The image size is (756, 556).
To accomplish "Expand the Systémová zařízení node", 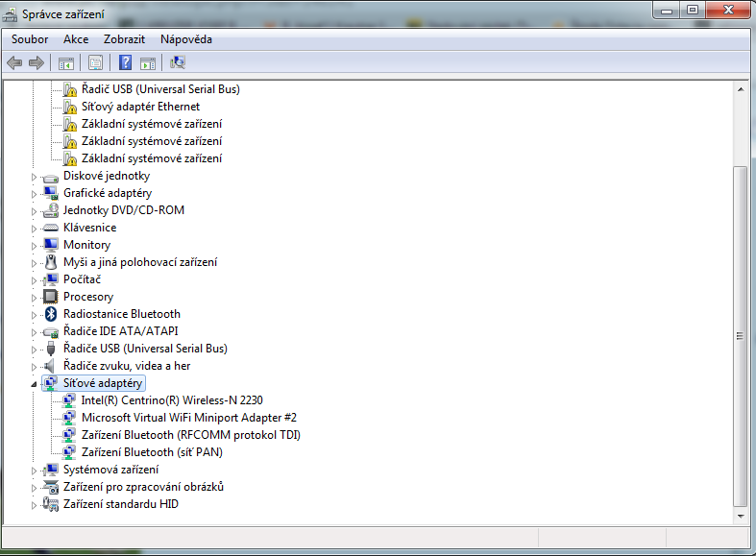I will coord(34,471).
